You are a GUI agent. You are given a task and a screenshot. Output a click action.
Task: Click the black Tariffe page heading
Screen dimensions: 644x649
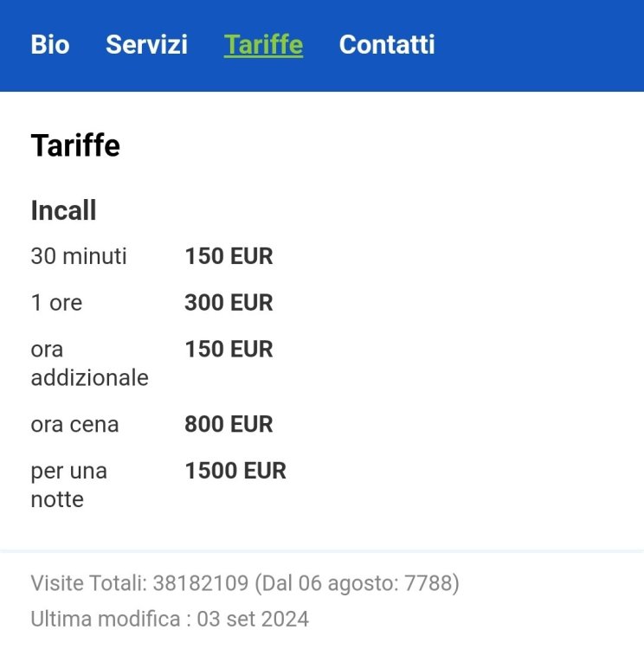point(75,145)
